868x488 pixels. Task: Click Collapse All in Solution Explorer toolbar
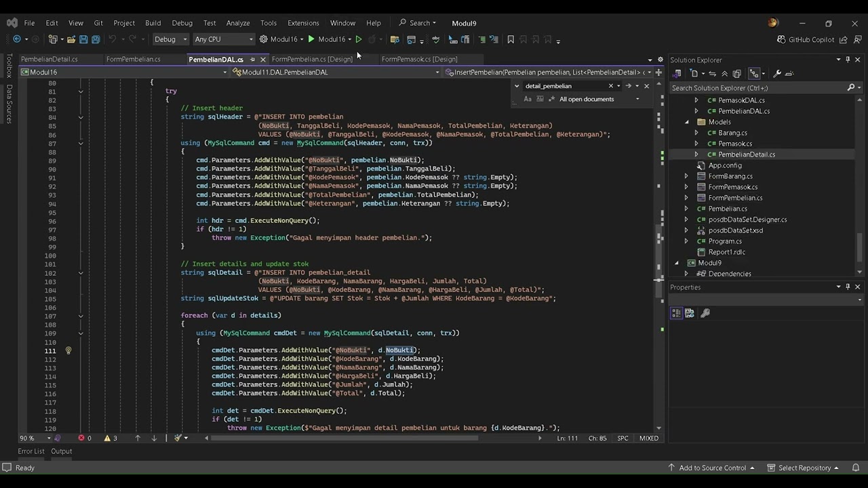(x=724, y=73)
